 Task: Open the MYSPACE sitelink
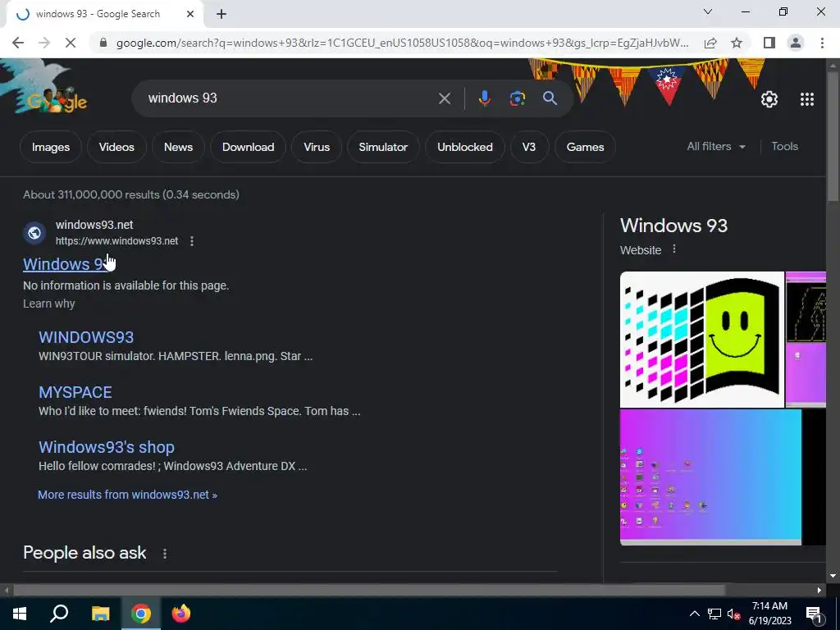tap(75, 392)
